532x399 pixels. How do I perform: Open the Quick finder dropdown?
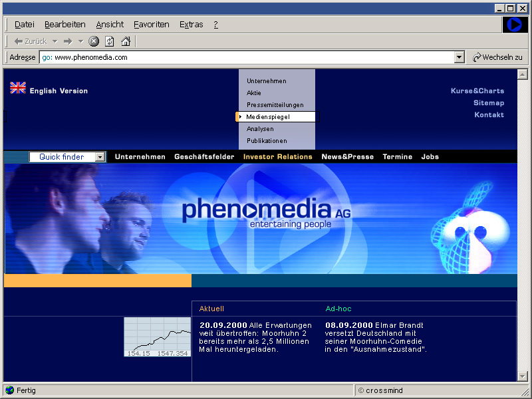point(100,157)
